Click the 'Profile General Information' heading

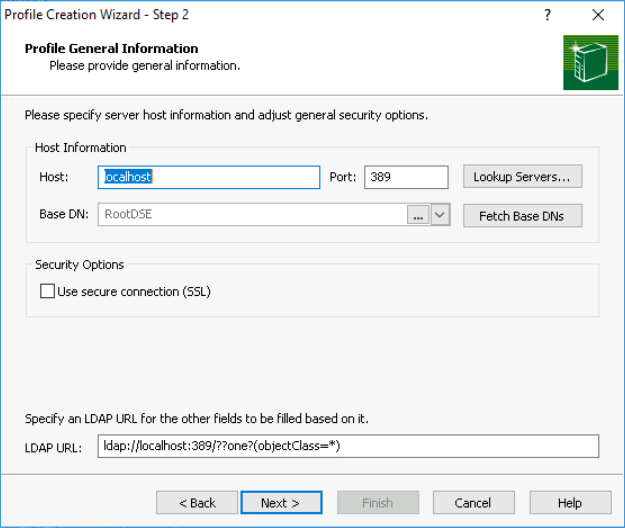pos(112,49)
